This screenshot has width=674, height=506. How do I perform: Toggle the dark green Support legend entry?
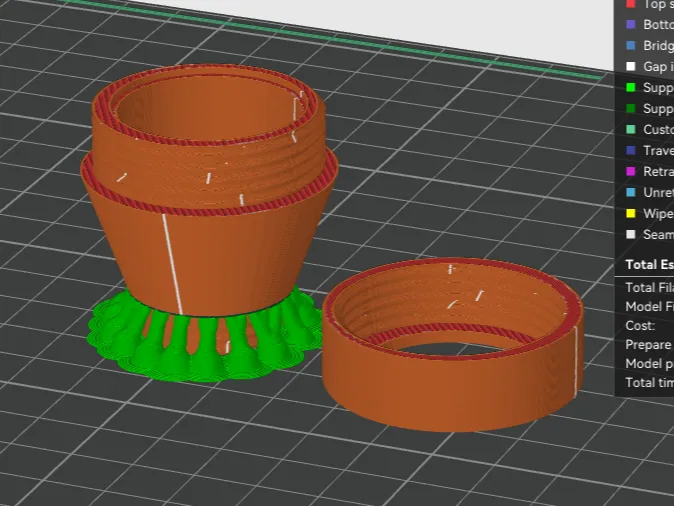click(x=649, y=108)
